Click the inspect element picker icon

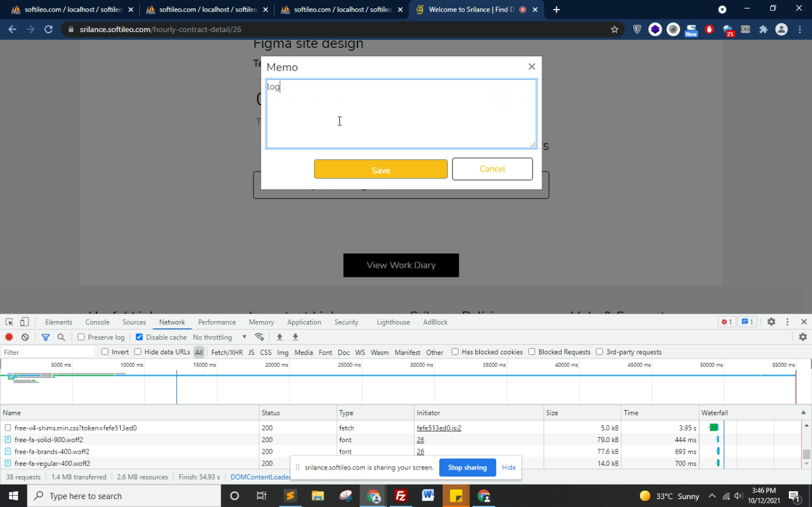[x=10, y=322]
